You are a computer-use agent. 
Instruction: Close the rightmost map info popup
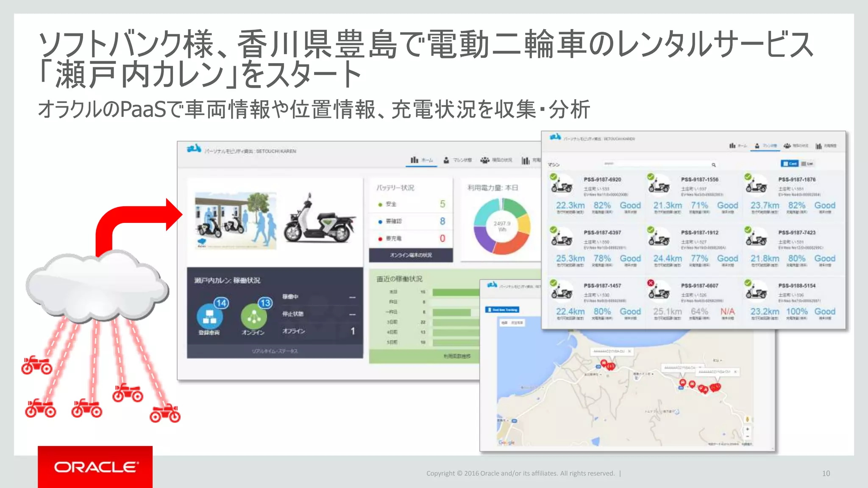(x=735, y=372)
